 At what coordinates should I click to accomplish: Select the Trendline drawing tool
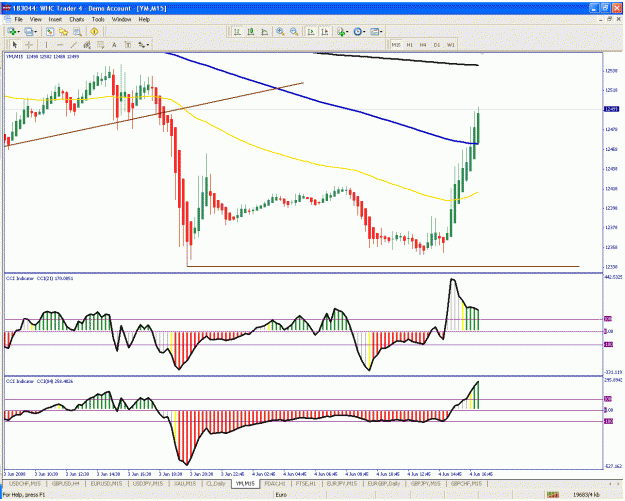point(73,45)
